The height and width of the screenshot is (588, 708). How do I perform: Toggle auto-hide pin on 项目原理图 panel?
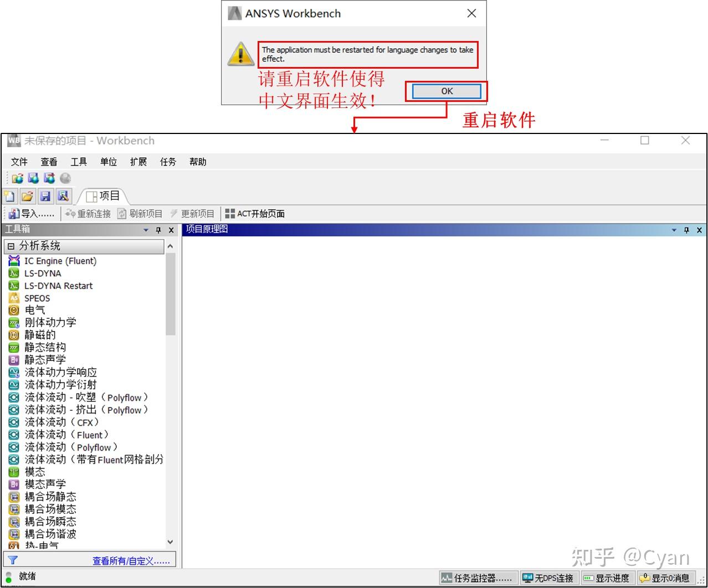[x=687, y=230]
